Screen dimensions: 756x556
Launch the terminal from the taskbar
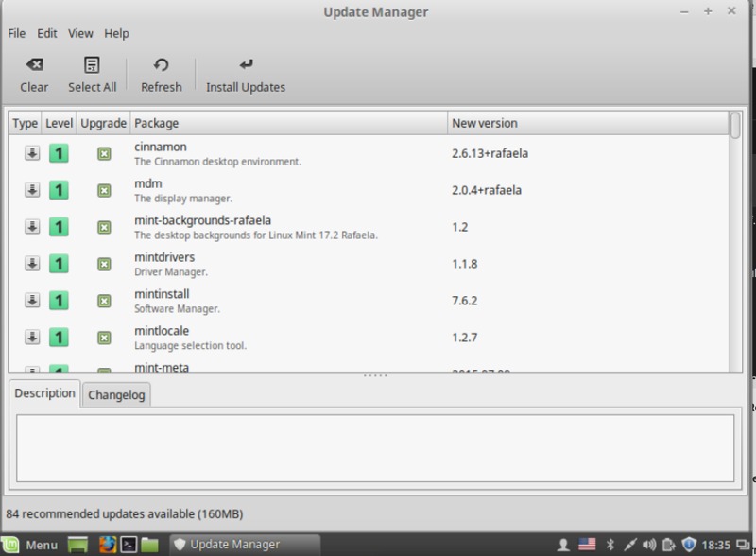(128, 545)
